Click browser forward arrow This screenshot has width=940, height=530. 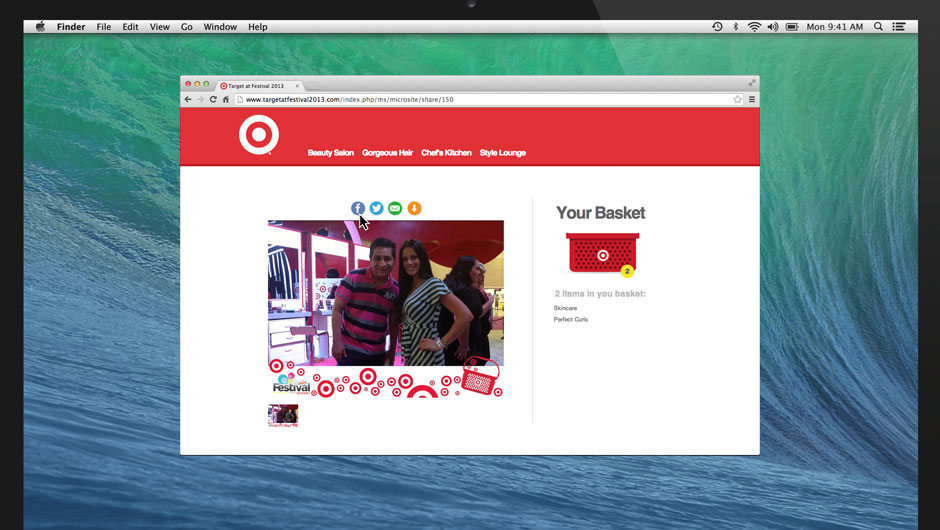pos(200,100)
